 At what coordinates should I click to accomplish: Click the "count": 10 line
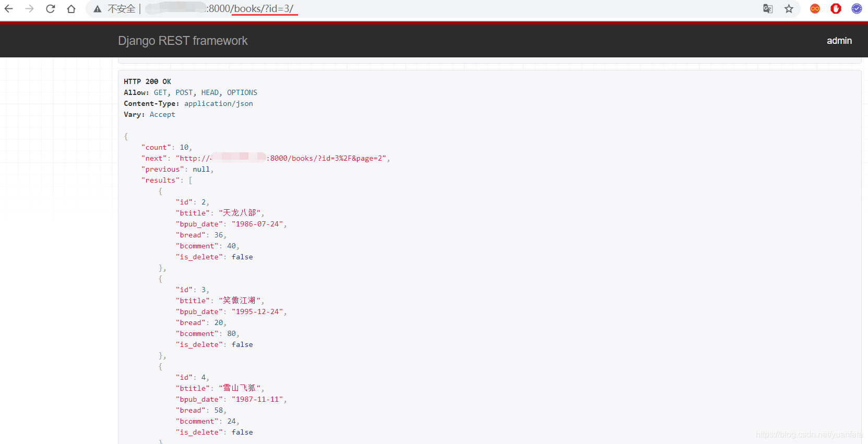[x=167, y=147]
